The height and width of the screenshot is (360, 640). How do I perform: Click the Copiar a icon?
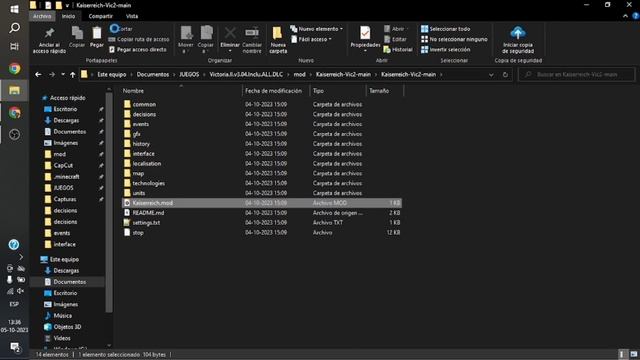(206, 40)
